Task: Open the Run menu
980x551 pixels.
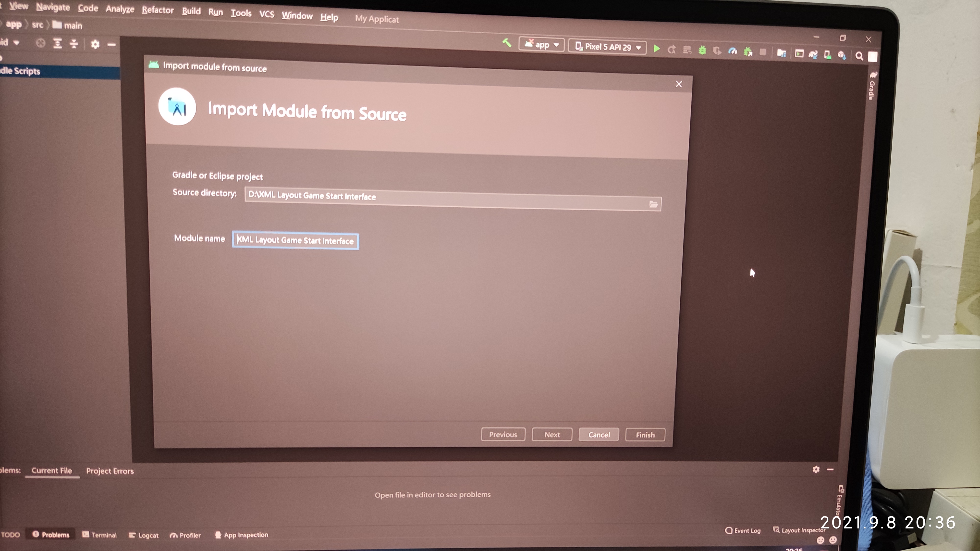Action: 215,12
